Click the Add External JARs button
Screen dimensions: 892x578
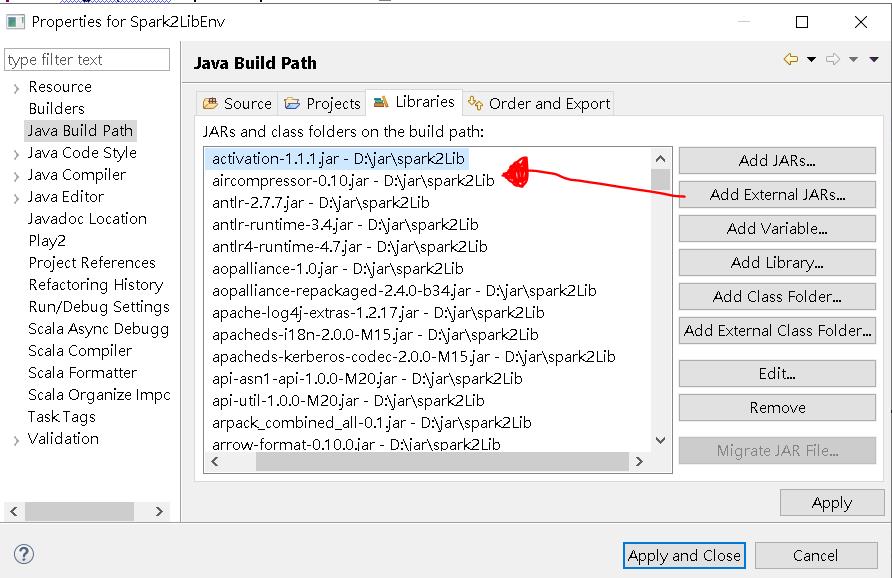point(777,195)
